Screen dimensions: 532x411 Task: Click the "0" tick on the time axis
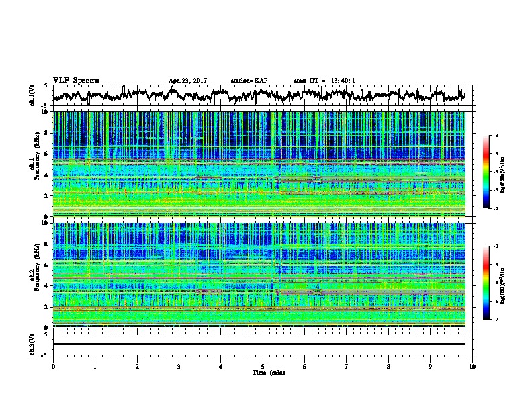click(53, 367)
